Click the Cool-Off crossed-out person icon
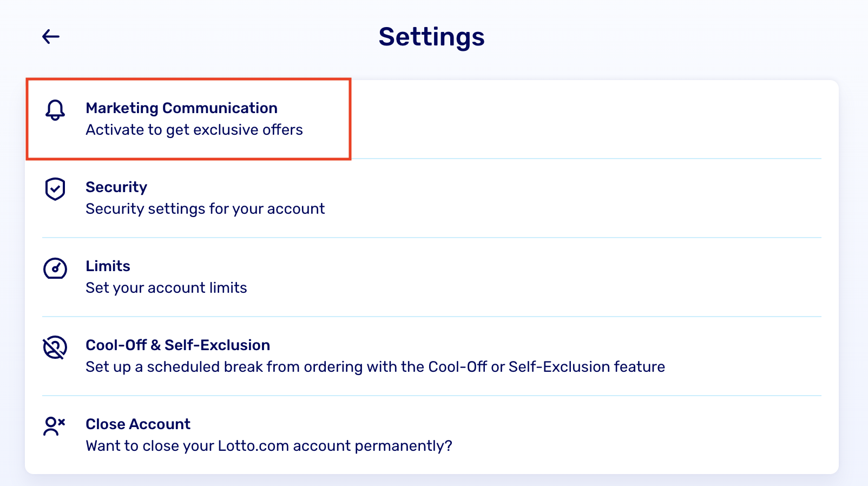Image resolution: width=868 pixels, height=486 pixels. coord(55,347)
